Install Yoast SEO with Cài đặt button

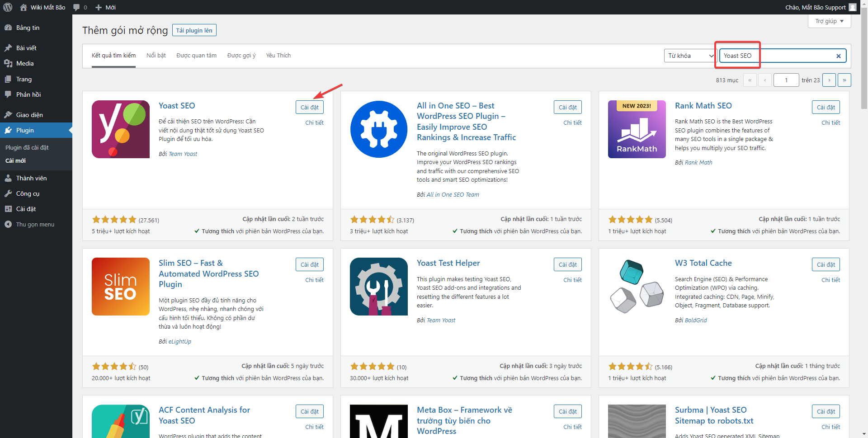310,107
